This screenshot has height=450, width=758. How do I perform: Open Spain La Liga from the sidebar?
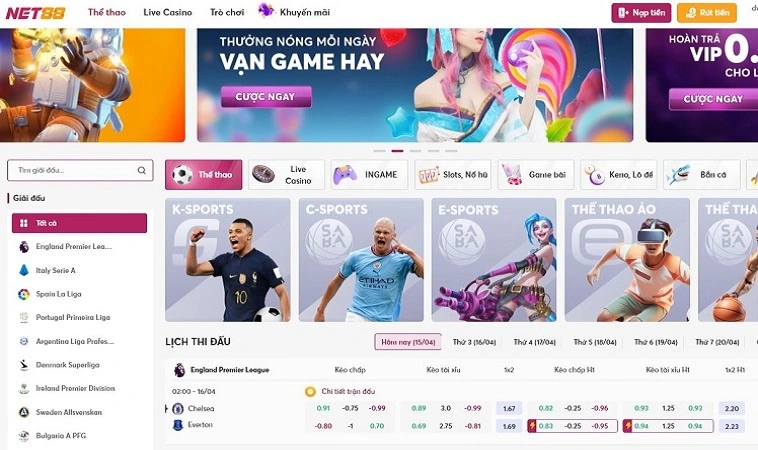pyautogui.click(x=58, y=294)
